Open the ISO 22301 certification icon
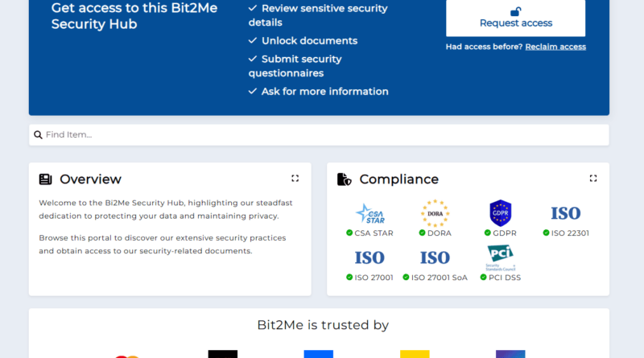The image size is (644, 358). [565, 213]
